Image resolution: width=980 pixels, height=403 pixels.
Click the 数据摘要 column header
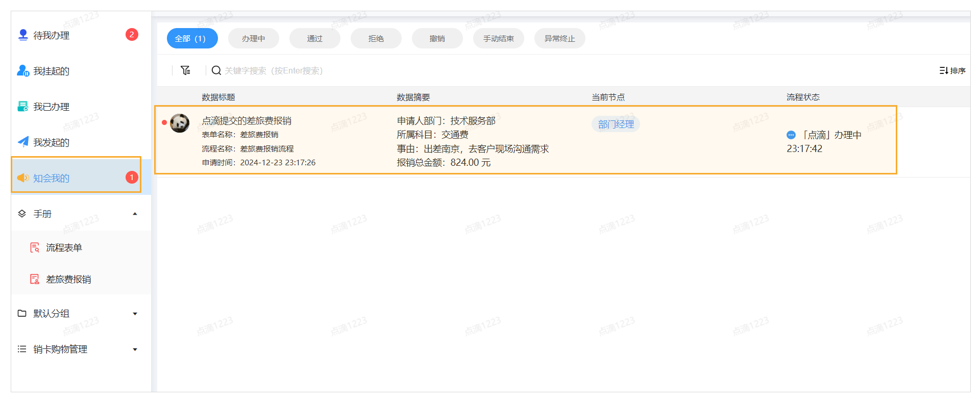413,97
